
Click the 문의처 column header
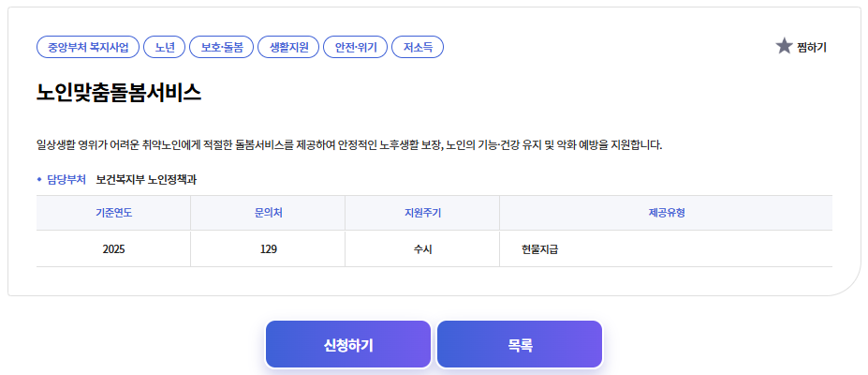pos(268,213)
